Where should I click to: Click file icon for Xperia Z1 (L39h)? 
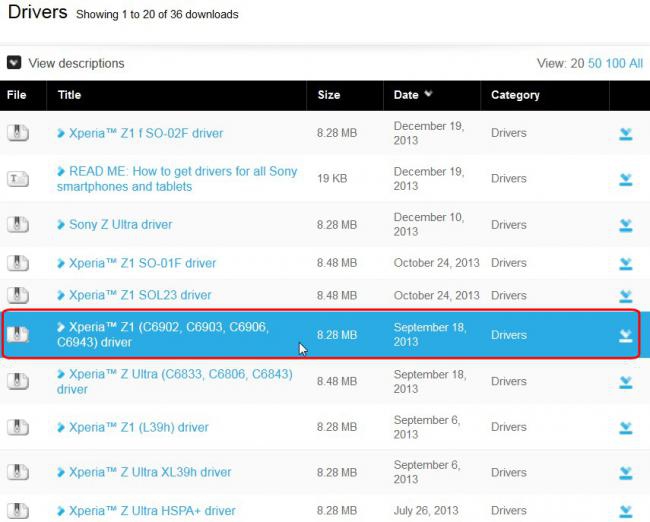pyautogui.click(x=18, y=427)
